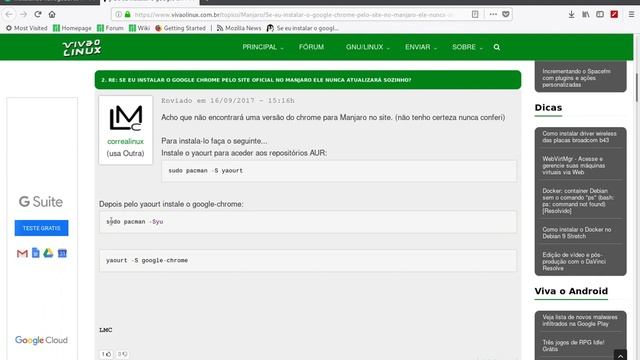Open the Most Visited bookmarks folder
The image size is (640, 360).
tap(27, 28)
